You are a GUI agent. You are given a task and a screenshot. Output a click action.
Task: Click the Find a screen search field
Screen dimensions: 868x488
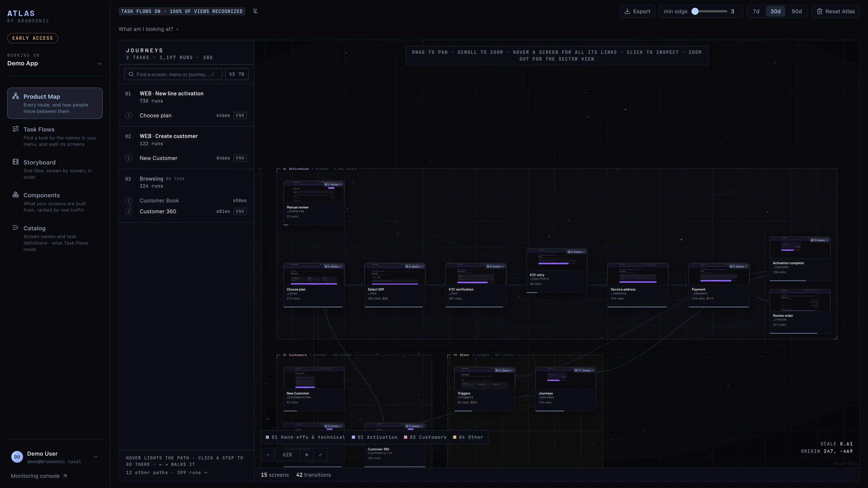173,74
